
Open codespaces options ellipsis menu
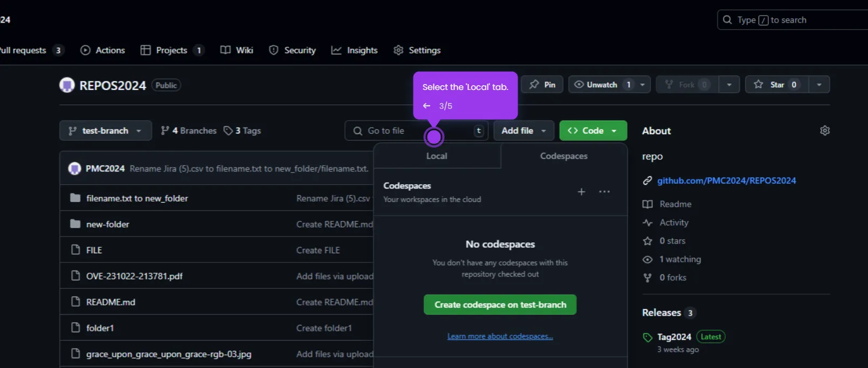pos(604,192)
